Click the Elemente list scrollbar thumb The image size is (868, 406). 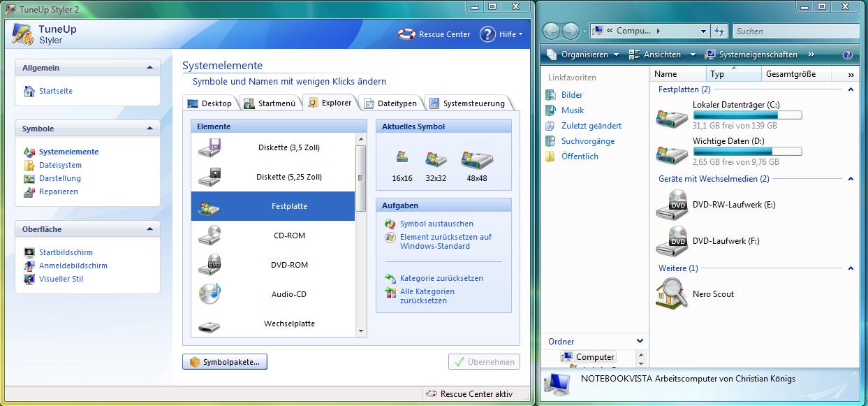pyautogui.click(x=361, y=179)
